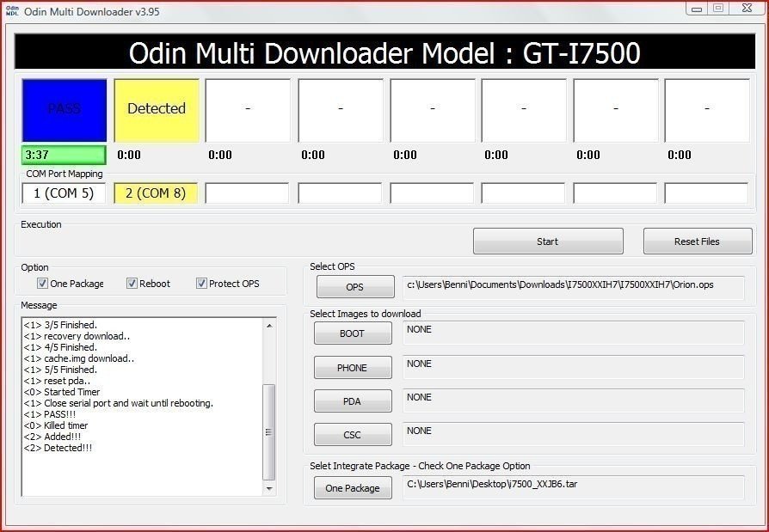Click the message log scrollbar thumb

pyautogui.click(x=268, y=432)
